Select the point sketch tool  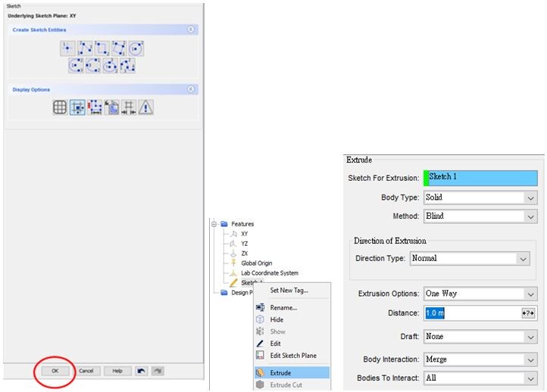coord(68,48)
